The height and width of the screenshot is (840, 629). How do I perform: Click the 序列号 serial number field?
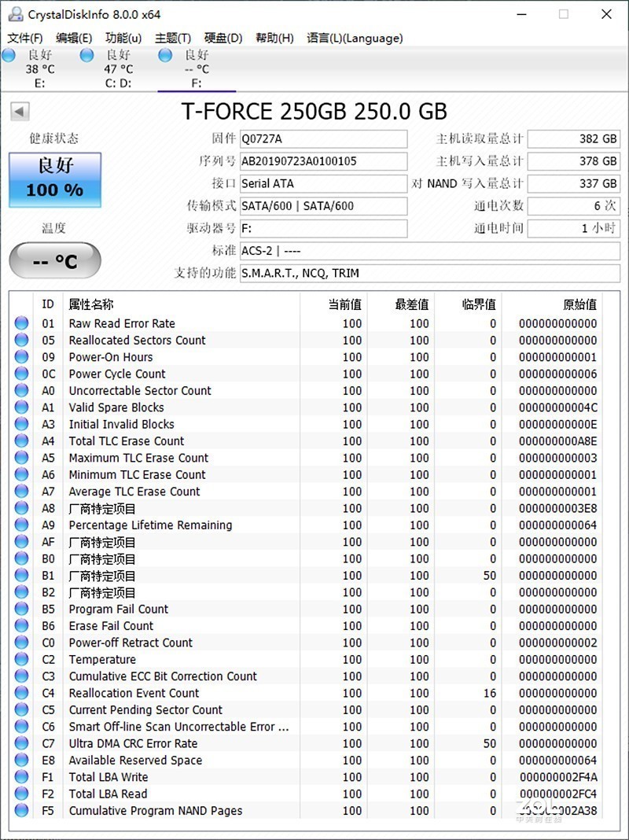click(323, 160)
